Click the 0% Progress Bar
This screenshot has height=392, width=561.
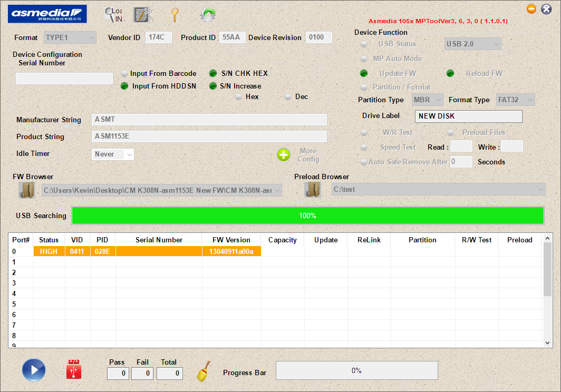click(x=357, y=370)
